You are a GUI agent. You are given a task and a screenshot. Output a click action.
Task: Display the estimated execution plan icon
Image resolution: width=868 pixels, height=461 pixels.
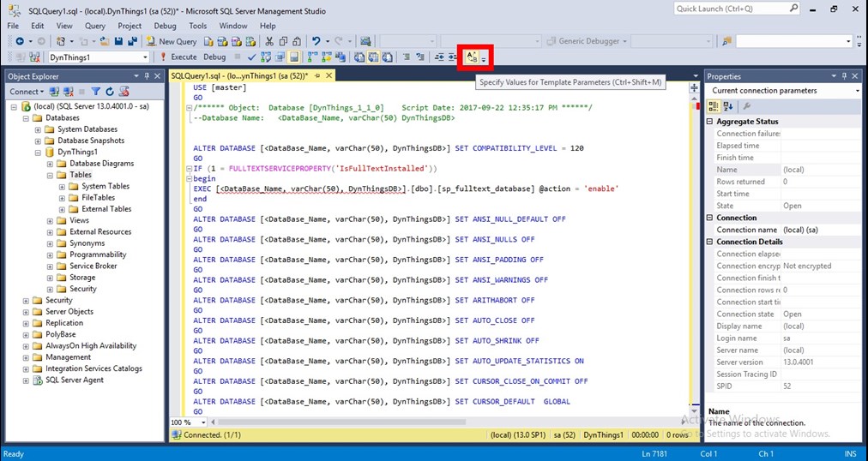[x=265, y=57]
